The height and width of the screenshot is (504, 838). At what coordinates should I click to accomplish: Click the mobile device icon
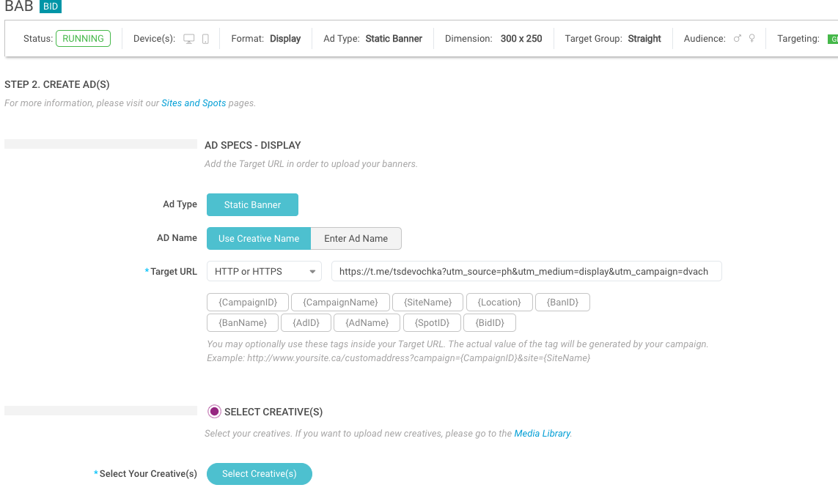point(205,39)
